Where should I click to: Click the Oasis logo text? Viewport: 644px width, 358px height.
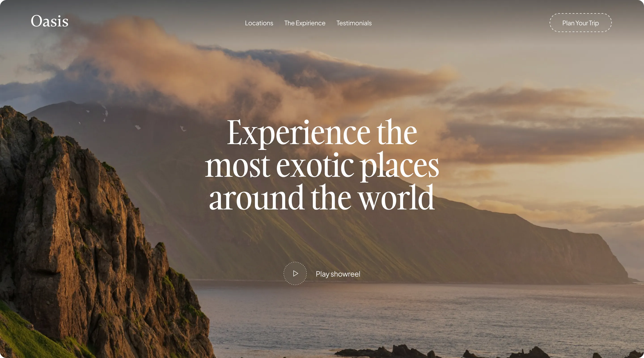point(50,22)
